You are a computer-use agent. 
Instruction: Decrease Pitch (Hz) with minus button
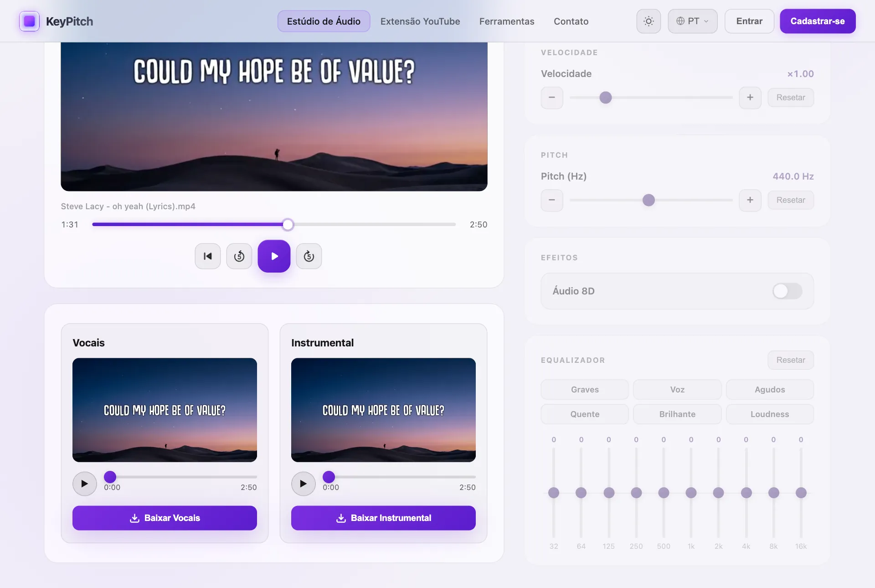click(552, 200)
